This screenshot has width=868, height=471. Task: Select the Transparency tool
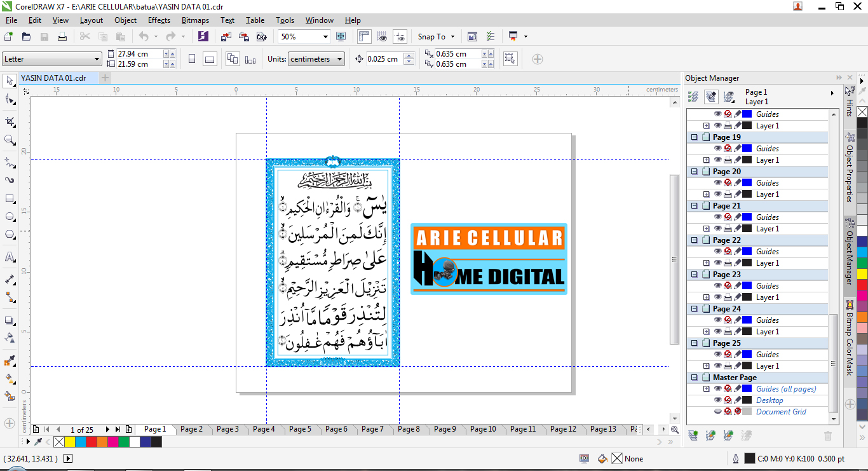[10, 338]
